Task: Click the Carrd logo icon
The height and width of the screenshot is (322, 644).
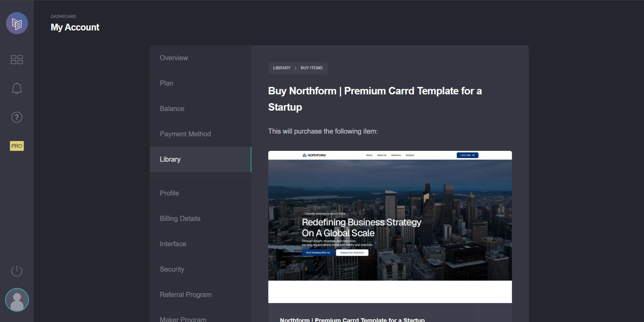Action: point(17,23)
